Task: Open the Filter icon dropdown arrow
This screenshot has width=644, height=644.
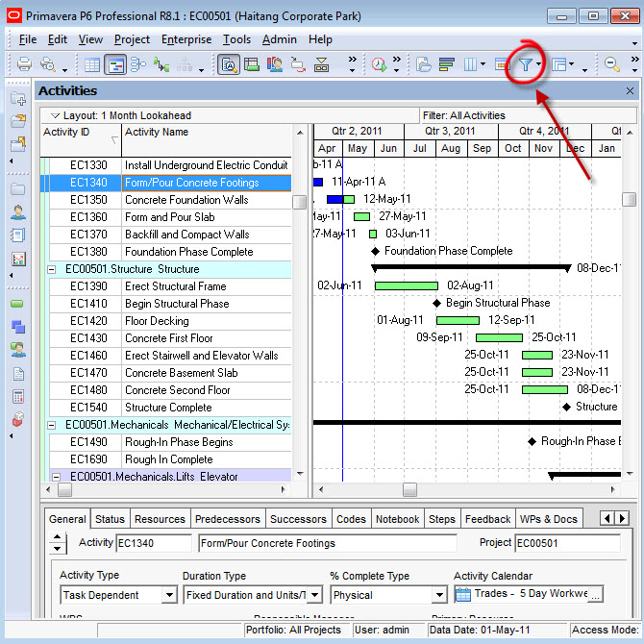Action: (538, 64)
